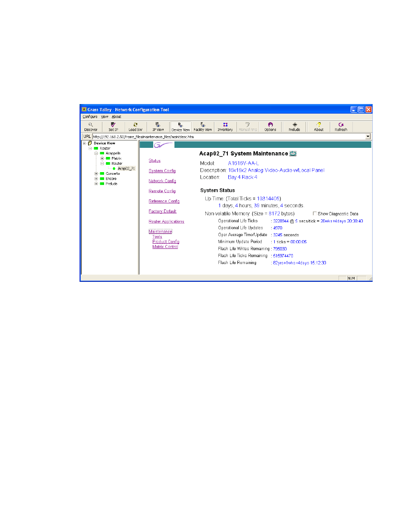Open the Router Applications link
Viewport: 414px width, 532px height.
click(x=166, y=222)
